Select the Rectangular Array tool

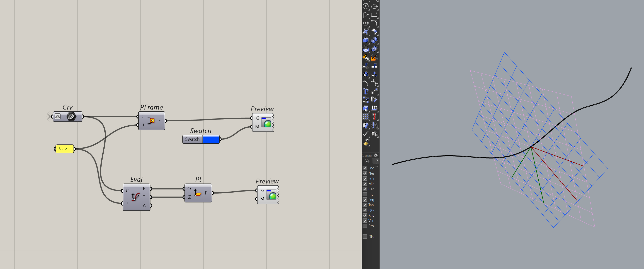coord(366,116)
